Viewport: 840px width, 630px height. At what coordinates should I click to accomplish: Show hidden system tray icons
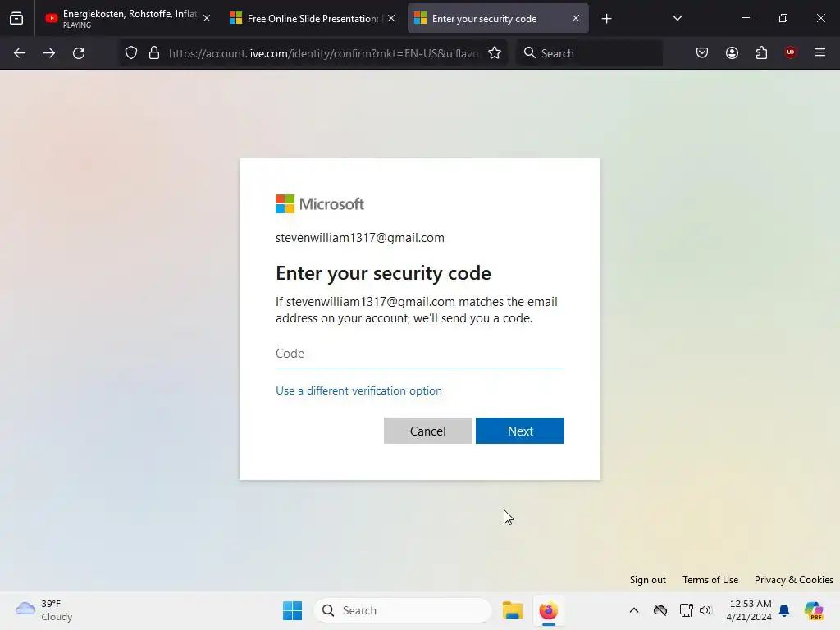(x=634, y=610)
